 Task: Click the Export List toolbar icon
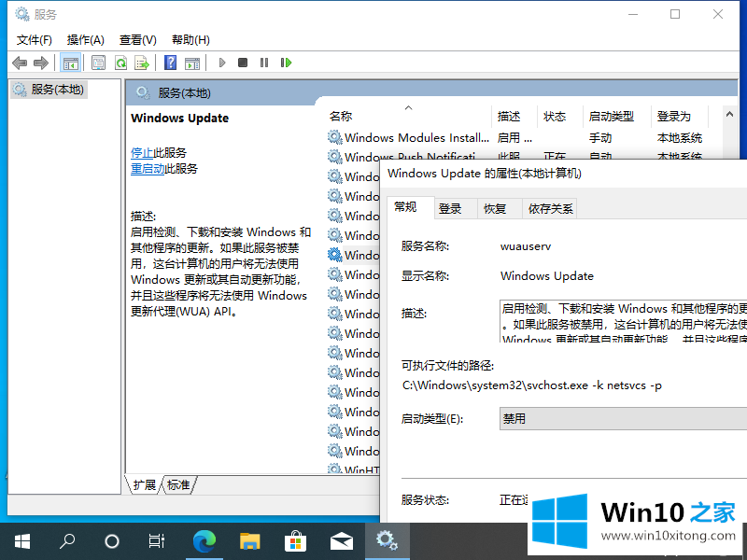click(142, 63)
